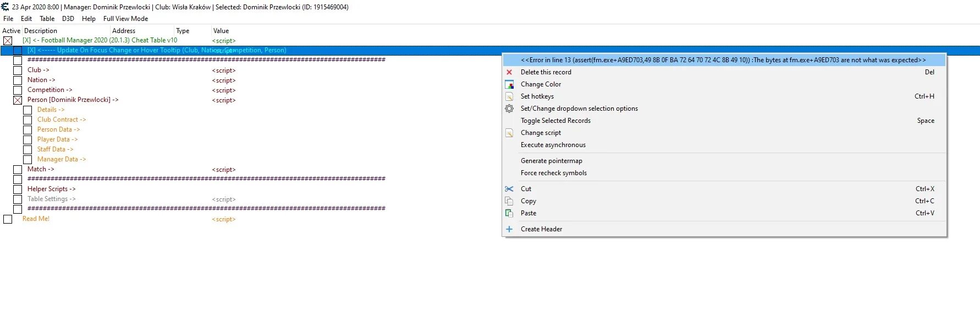The image size is (980, 309).
Task: Select Execute asynchronous option
Action: pyautogui.click(x=724, y=145)
